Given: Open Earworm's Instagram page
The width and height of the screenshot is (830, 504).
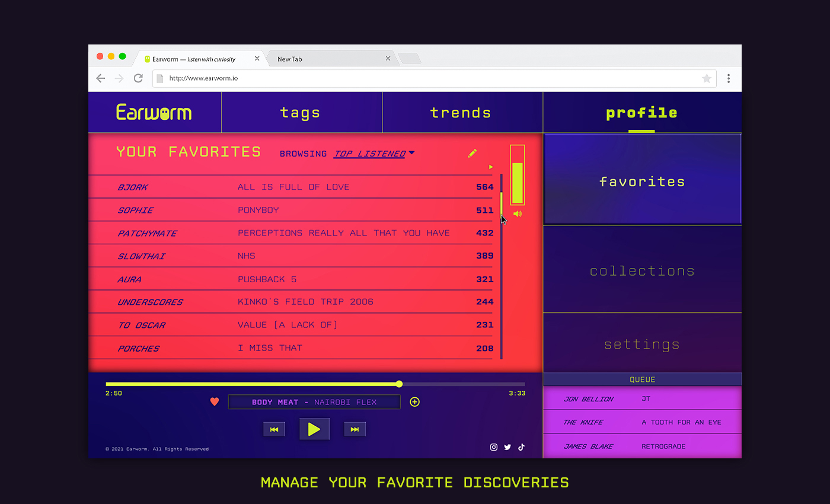Looking at the screenshot, I should 494,447.
